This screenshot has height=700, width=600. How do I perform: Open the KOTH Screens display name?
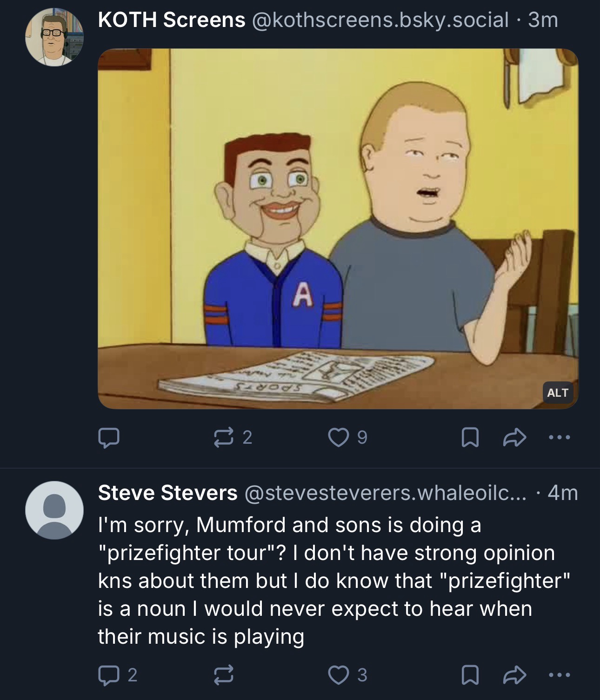click(171, 20)
